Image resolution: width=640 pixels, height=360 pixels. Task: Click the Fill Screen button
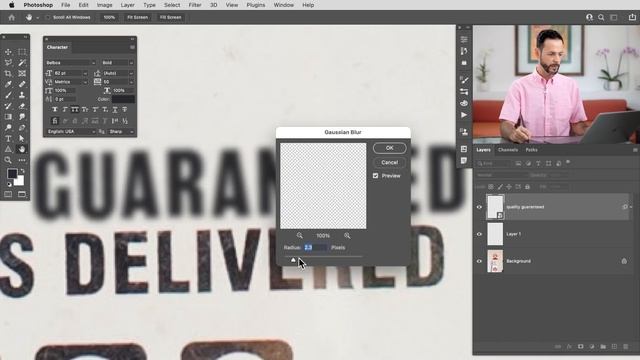click(171, 18)
